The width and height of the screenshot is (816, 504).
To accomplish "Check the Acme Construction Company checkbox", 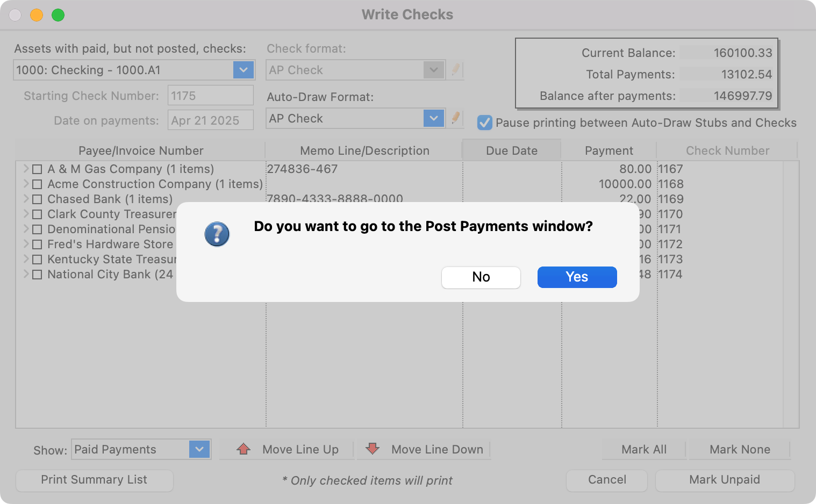I will (x=37, y=184).
